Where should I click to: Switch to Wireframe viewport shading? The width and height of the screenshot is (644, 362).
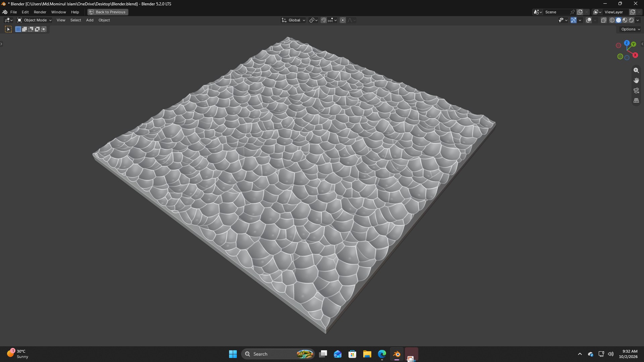(x=612, y=20)
